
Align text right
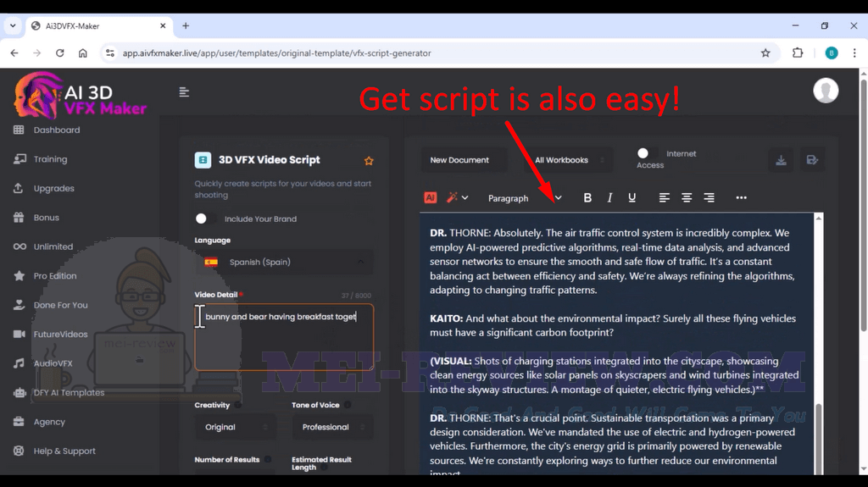point(709,197)
